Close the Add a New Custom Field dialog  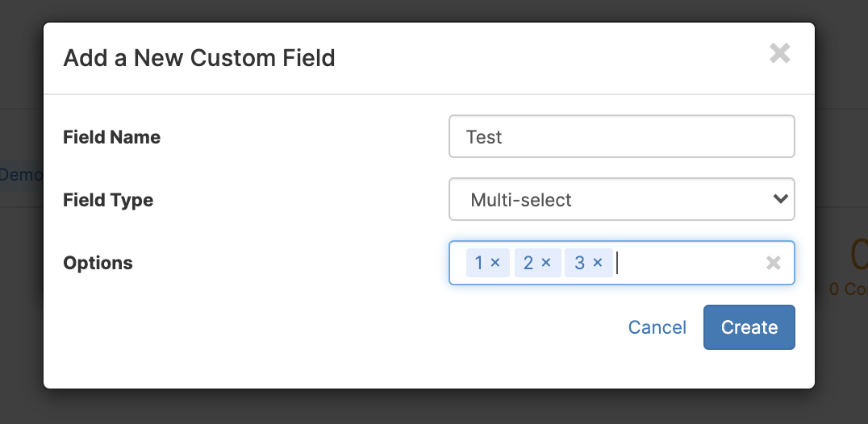click(x=779, y=54)
